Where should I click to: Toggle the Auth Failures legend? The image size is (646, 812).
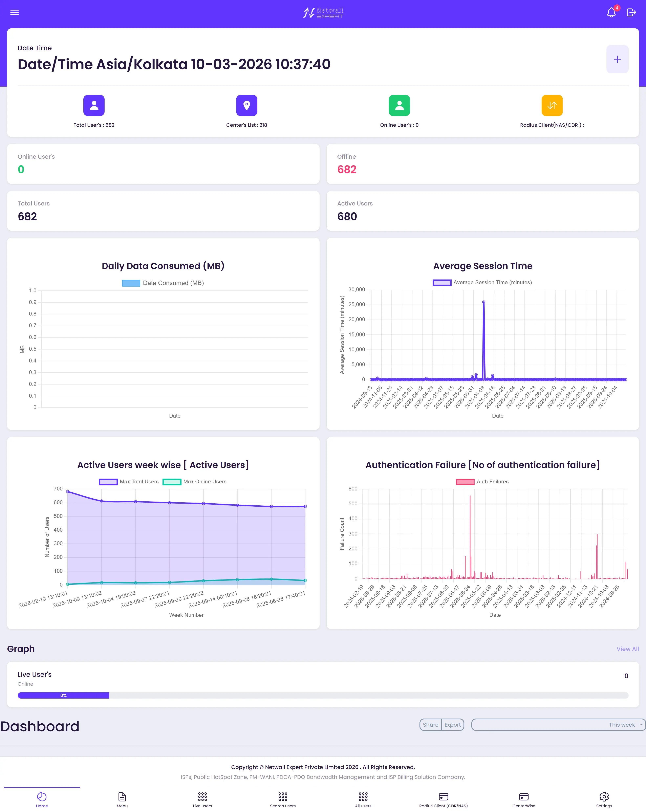pos(482,481)
